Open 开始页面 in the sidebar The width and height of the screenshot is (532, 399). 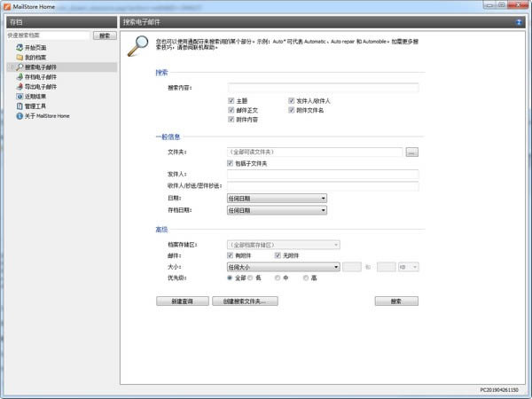36,47
